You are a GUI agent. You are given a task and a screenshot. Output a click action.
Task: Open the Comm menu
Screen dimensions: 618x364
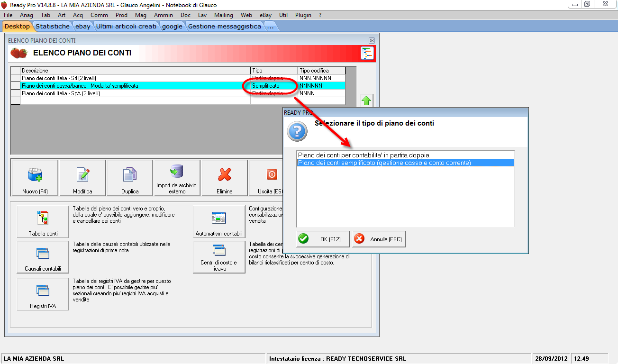[100, 15]
